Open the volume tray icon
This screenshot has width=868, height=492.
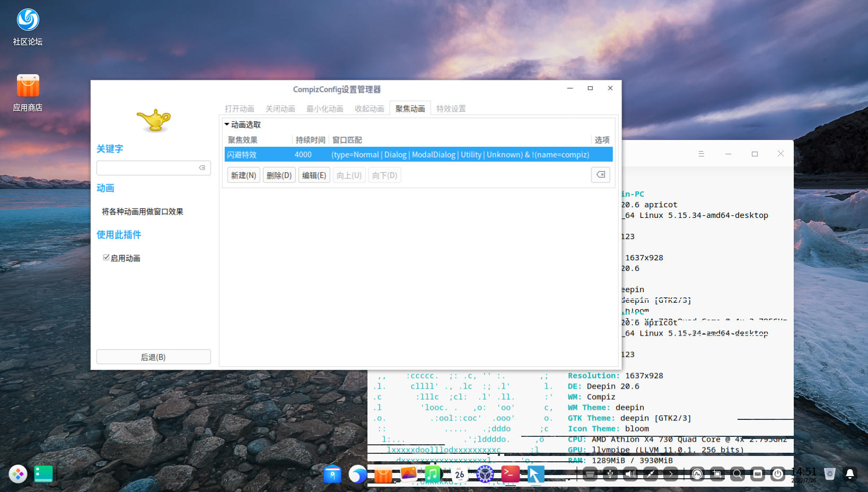pos(630,474)
